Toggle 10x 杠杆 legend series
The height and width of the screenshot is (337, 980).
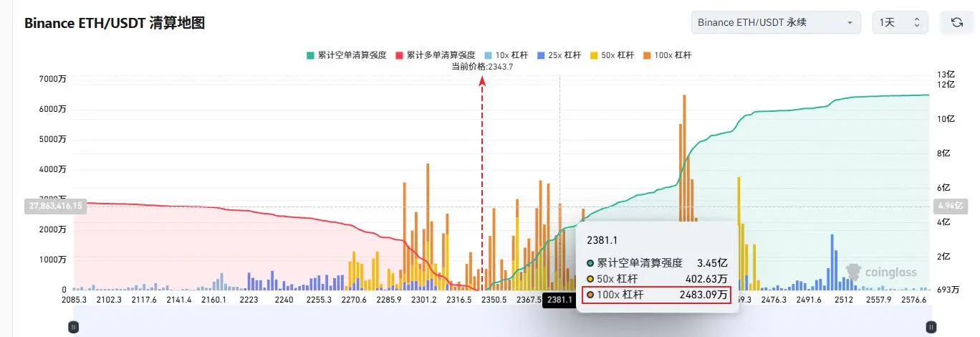click(506, 55)
